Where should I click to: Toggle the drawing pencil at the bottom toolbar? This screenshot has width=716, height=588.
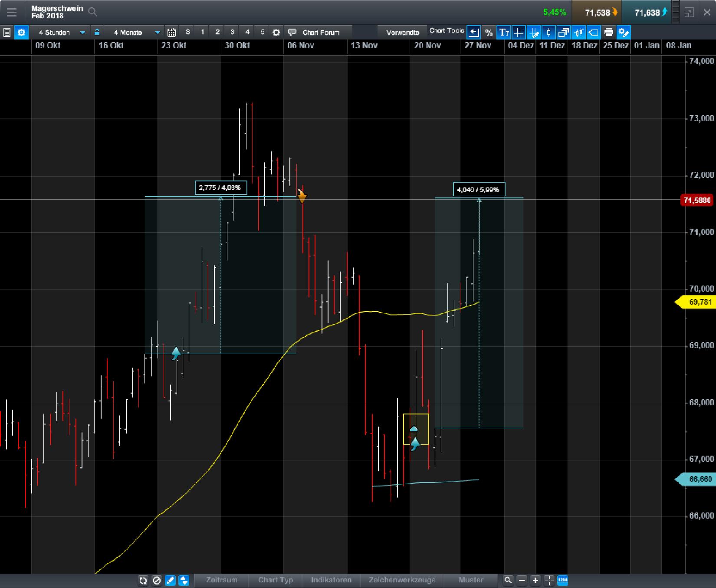click(170, 581)
